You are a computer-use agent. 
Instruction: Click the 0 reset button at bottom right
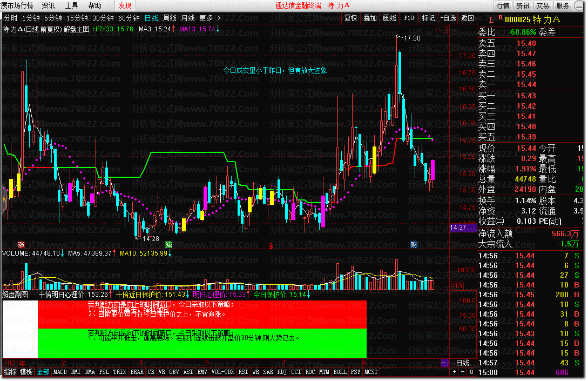[x=471, y=372]
